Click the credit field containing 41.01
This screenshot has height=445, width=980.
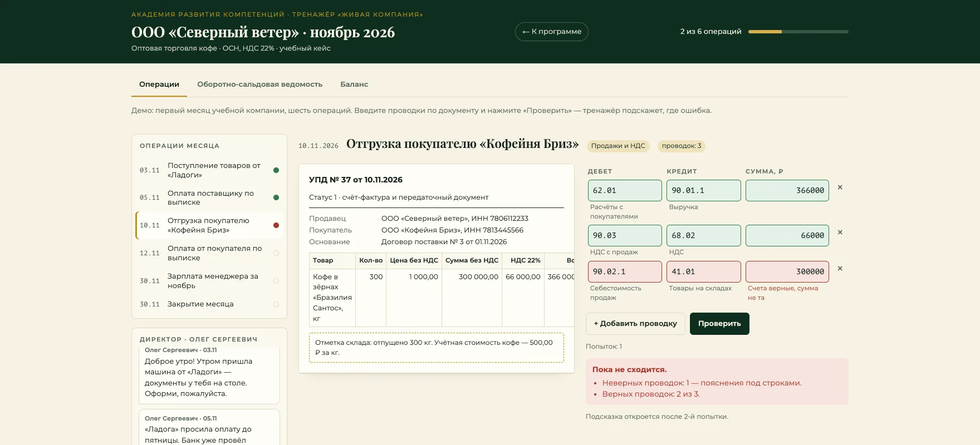(x=704, y=271)
